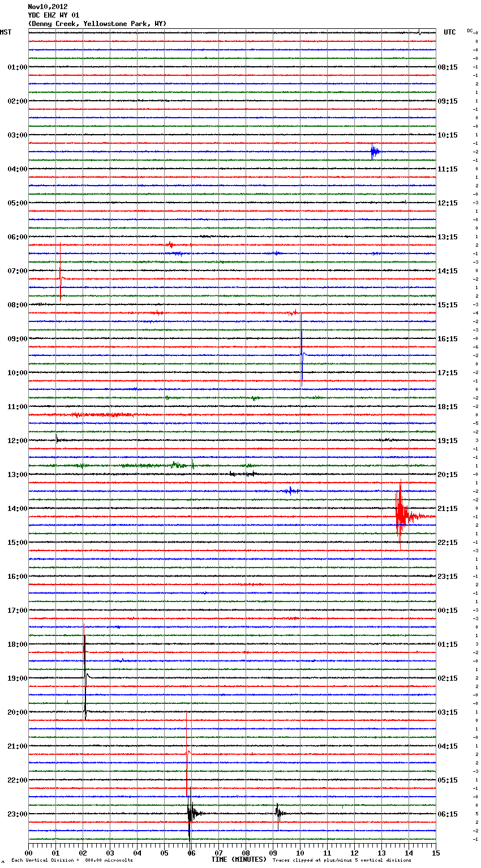The image size is (481, 868).
Task: Click the Each Vertical Division scale note
Action: (72, 860)
